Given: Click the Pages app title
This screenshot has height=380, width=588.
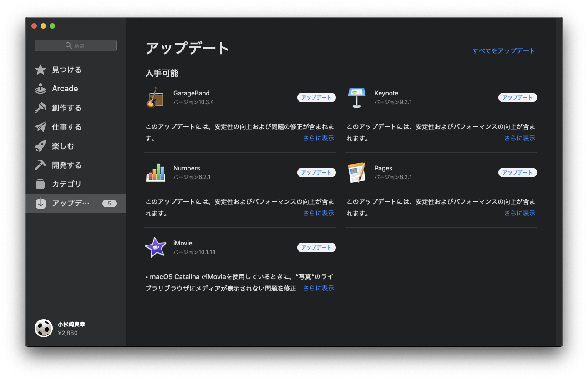Looking at the screenshot, I should [383, 168].
